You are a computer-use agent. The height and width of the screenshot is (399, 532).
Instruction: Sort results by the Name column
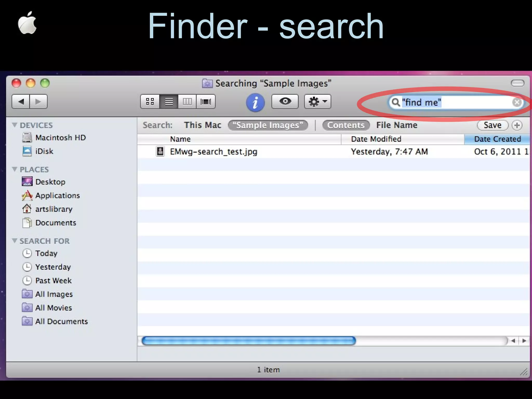pyautogui.click(x=239, y=139)
